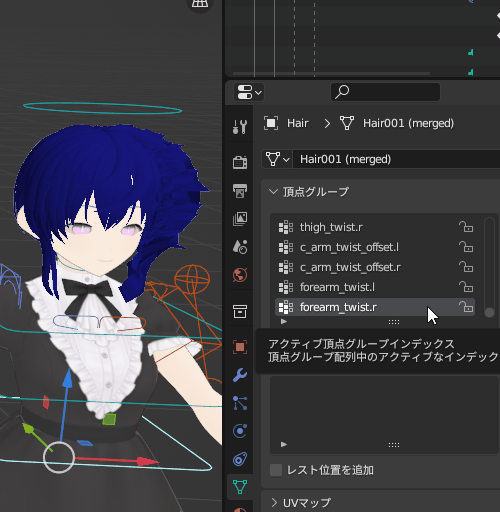Image resolution: width=500 pixels, height=512 pixels.
Task: Open the Physics properties tab
Action: [240, 431]
